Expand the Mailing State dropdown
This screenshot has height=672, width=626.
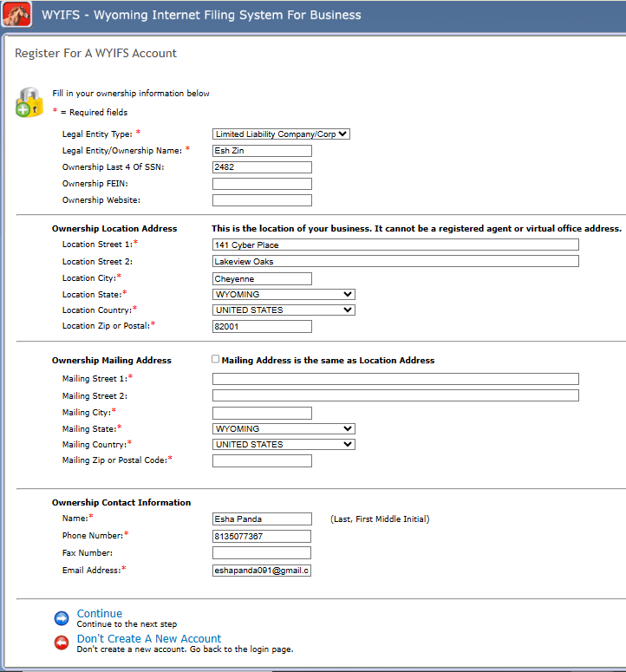pos(284,428)
